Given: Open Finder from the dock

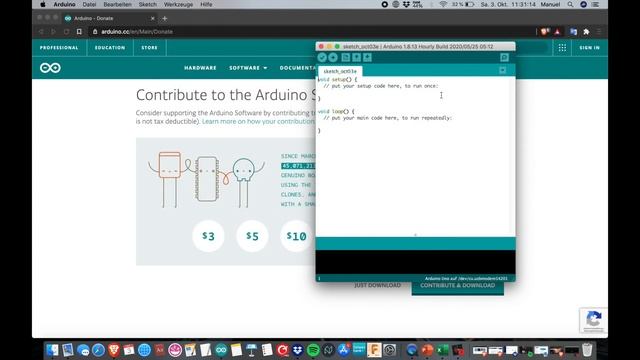Looking at the screenshot, I should tap(52, 350).
